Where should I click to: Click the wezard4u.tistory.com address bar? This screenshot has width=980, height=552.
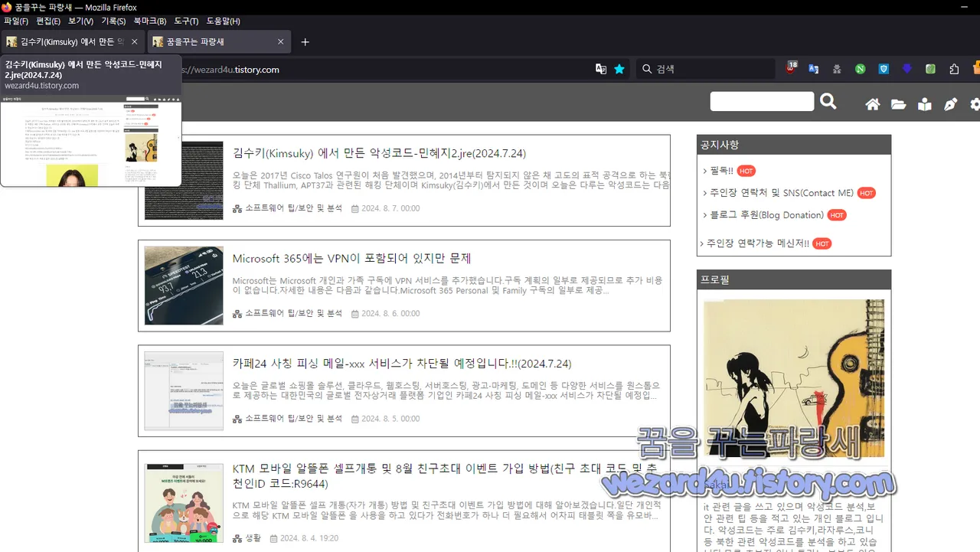(x=383, y=70)
